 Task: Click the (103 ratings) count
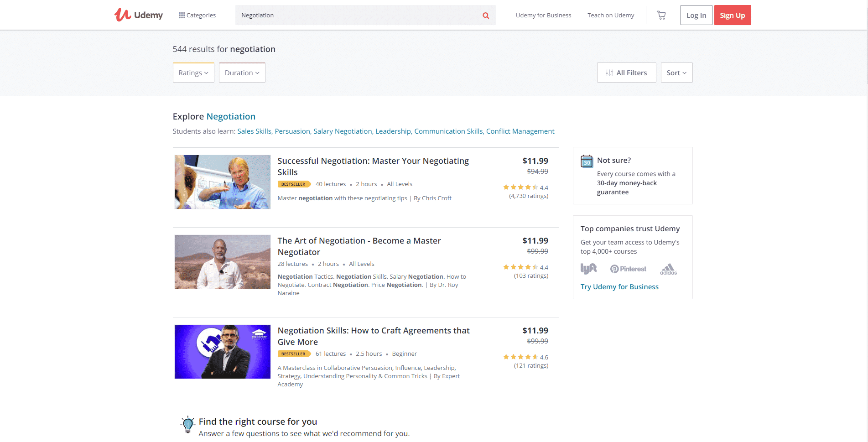point(531,276)
